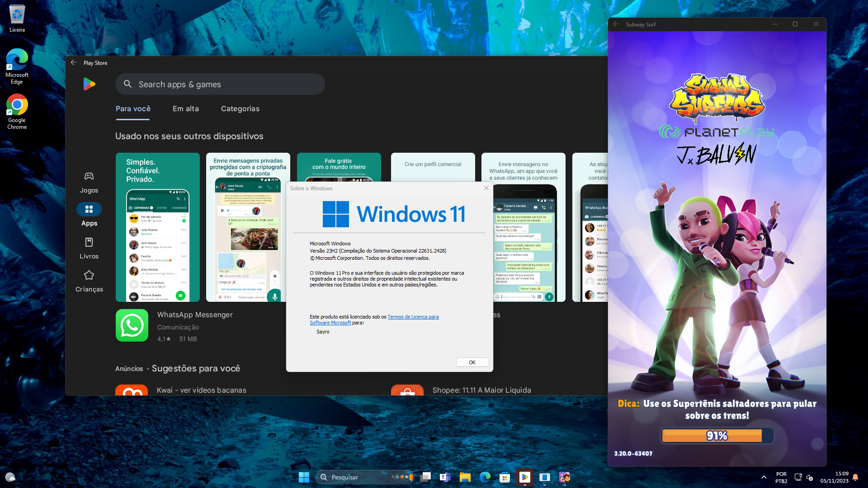The width and height of the screenshot is (868, 488).
Task: Select the Play Store taskbar icon
Action: (x=525, y=477)
